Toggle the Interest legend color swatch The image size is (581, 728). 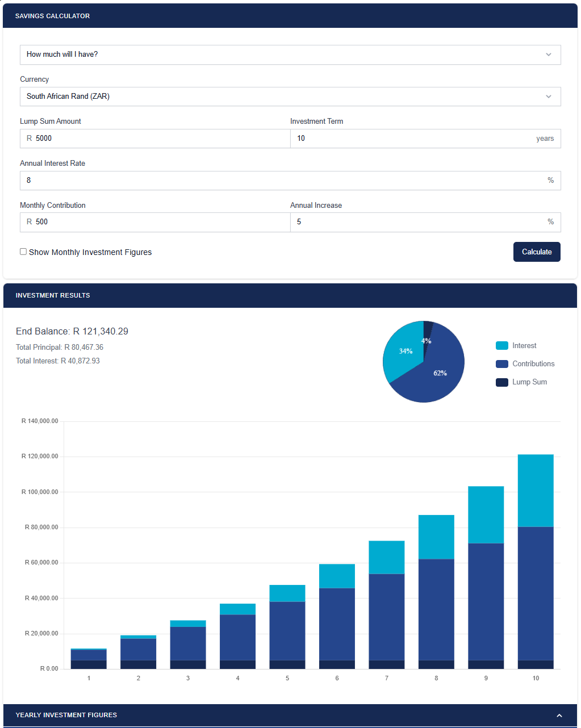tap(501, 346)
